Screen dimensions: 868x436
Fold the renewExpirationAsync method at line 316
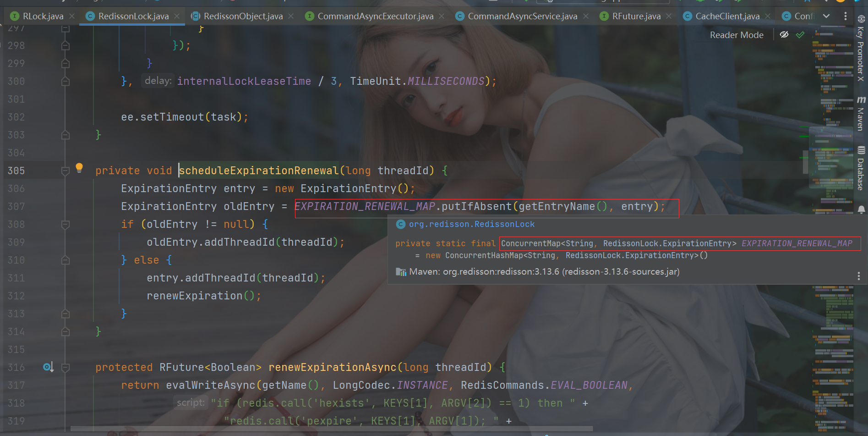point(66,368)
